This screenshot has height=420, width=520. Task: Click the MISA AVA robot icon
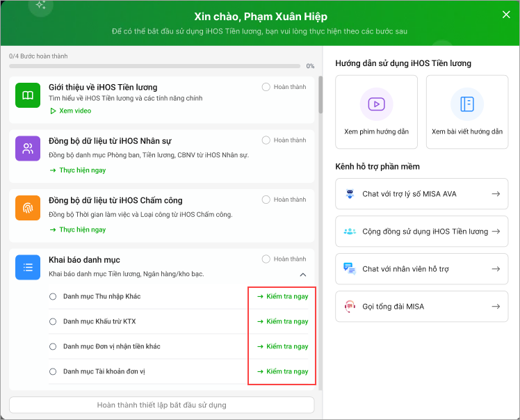[x=350, y=194]
